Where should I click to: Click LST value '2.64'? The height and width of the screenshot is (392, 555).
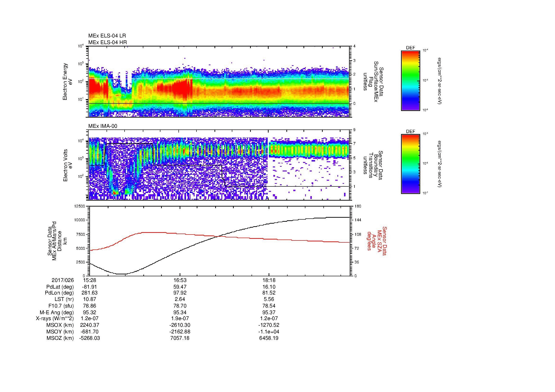[180, 299]
